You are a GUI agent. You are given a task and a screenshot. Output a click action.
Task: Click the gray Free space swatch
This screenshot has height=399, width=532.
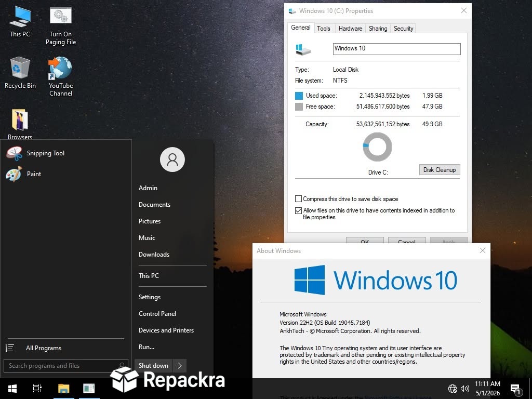click(299, 107)
